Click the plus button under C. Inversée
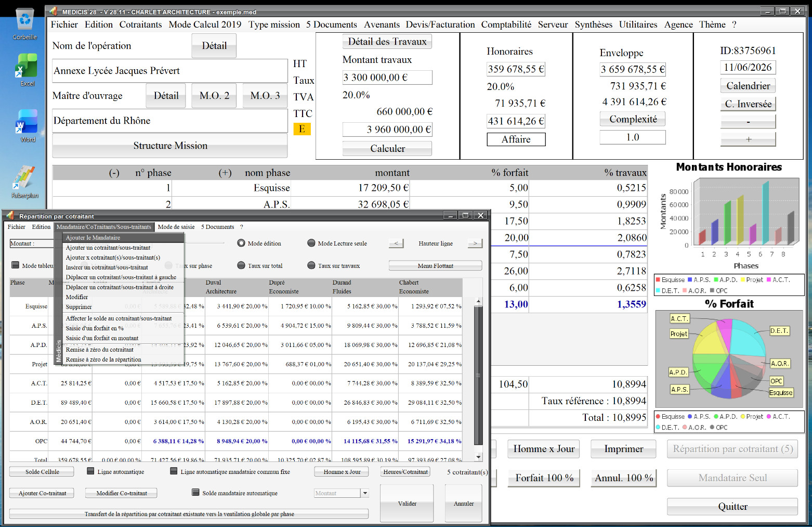812x527 pixels. (x=748, y=139)
